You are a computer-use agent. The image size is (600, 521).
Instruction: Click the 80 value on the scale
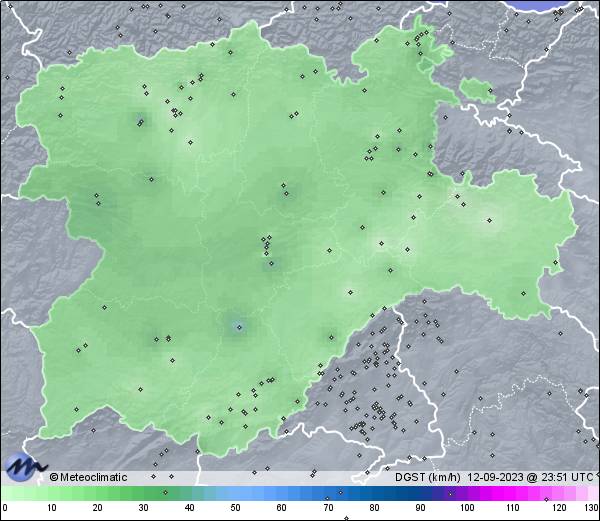pyautogui.click(x=374, y=508)
